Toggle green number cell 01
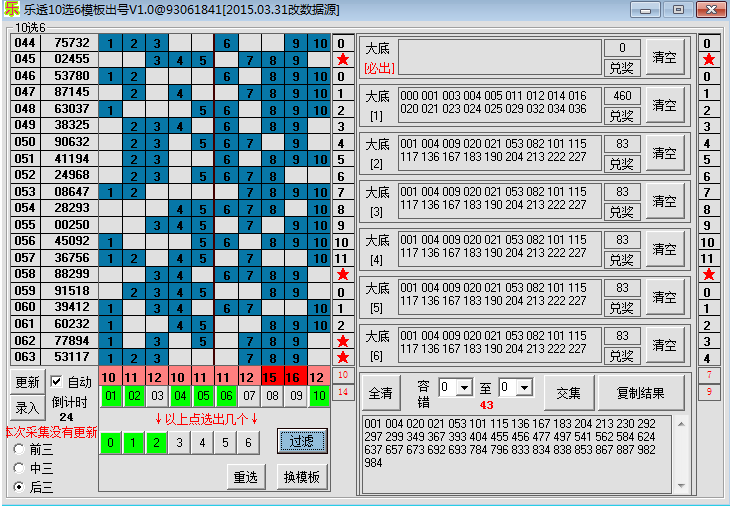This screenshot has width=731, height=511. (110, 396)
